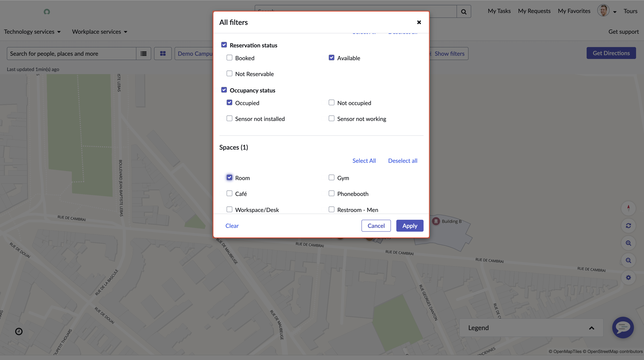Click Get Directions button
This screenshot has width=644, height=360.
611,53
